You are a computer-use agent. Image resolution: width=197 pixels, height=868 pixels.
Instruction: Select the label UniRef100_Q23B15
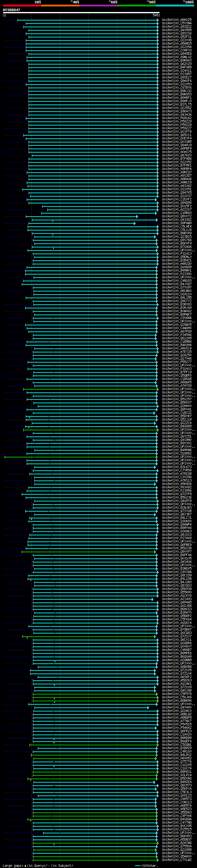(177, 236)
